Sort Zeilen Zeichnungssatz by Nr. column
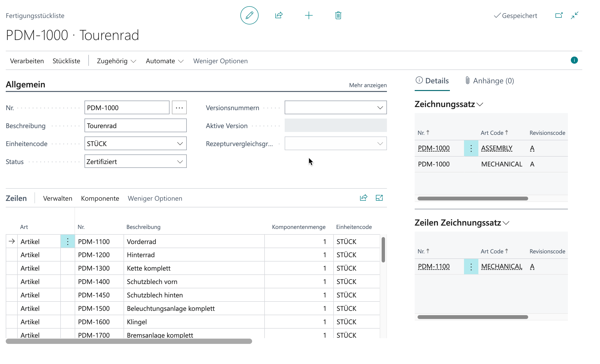The width and height of the screenshot is (600, 364). (x=423, y=251)
